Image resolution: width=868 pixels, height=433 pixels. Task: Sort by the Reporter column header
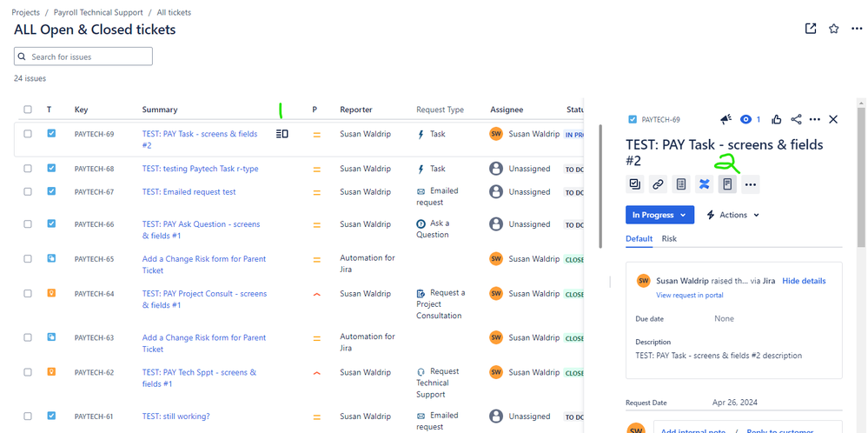coord(356,110)
